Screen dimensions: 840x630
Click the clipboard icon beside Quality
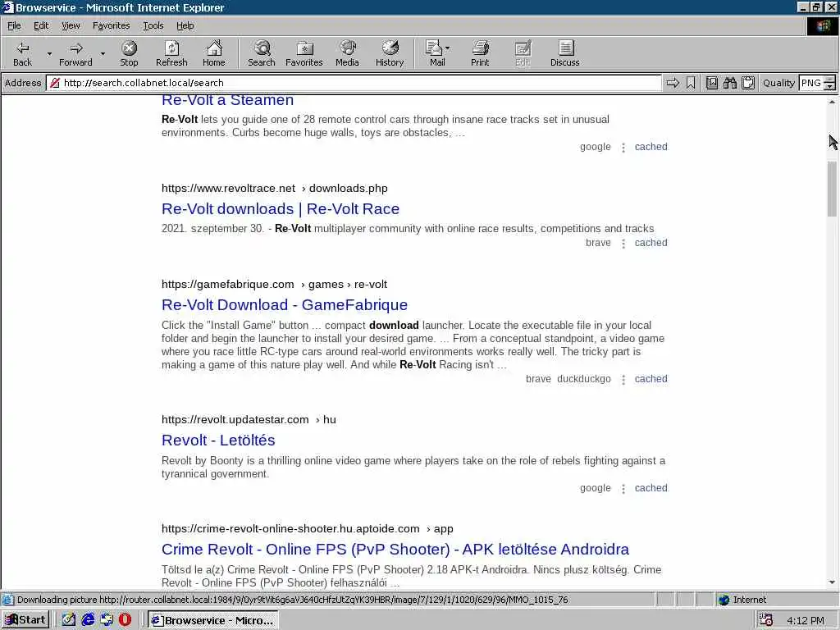point(748,83)
